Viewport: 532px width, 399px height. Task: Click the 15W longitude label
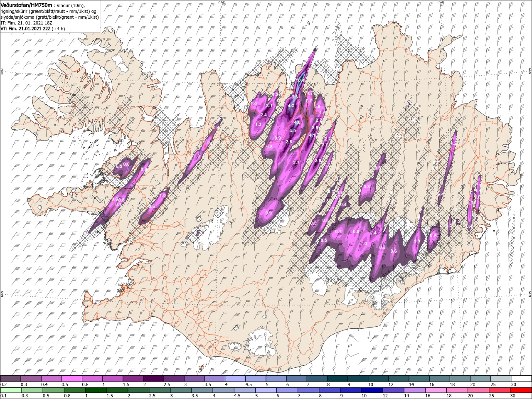tap(440, 2)
